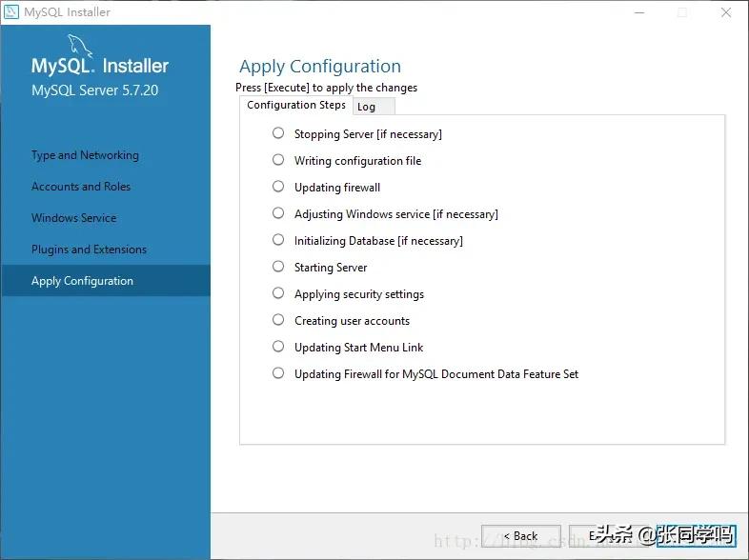Image resolution: width=749 pixels, height=560 pixels.
Task: Click the 'Apply Configuration' page heading
Action: [x=320, y=67]
